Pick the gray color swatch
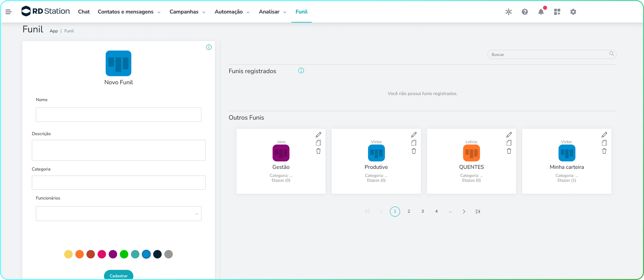The image size is (644, 280). click(x=168, y=254)
